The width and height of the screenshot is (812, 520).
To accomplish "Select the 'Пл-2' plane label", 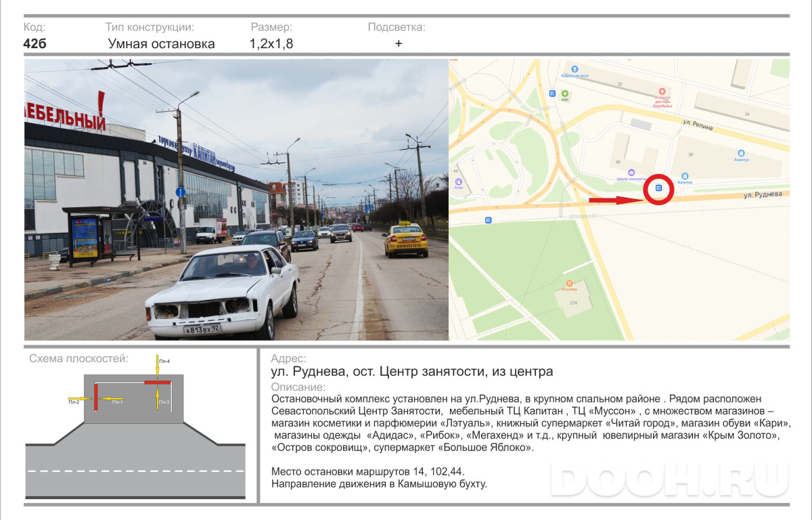I will (74, 402).
